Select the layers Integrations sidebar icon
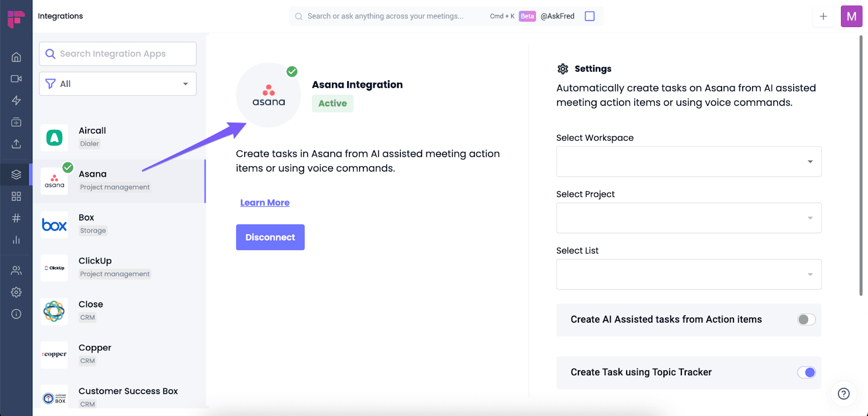The height and width of the screenshot is (416, 868). 16,174
